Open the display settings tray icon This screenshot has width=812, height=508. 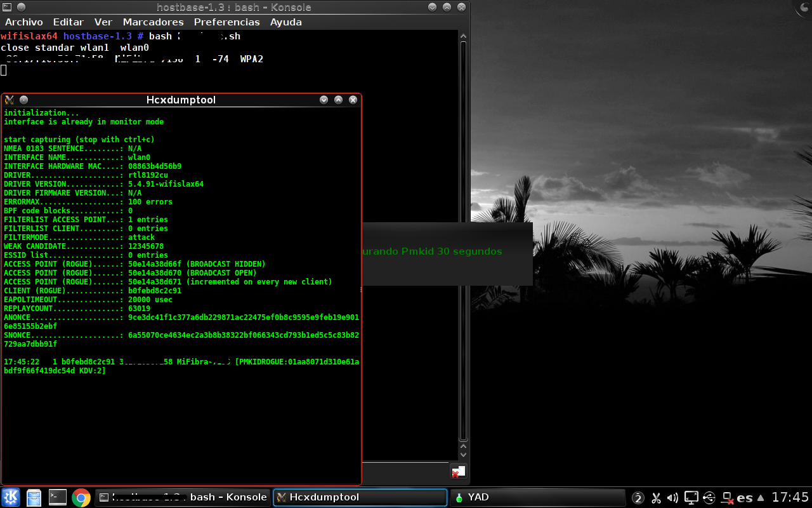click(x=691, y=498)
